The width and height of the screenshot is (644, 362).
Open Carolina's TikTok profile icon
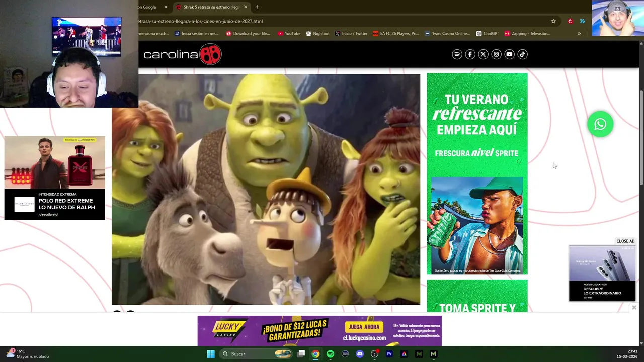pos(522,54)
